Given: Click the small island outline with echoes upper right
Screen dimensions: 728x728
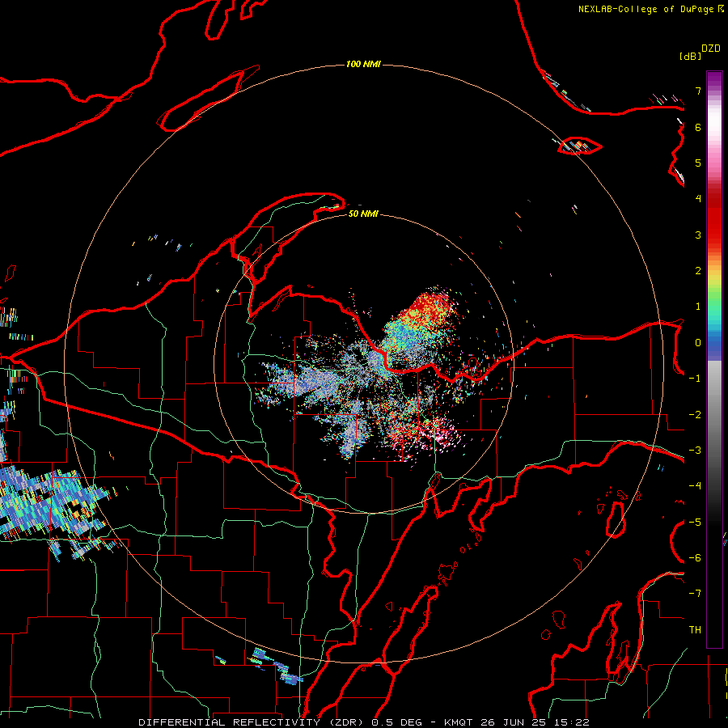Looking at the screenshot, I should pyautogui.click(x=579, y=146).
